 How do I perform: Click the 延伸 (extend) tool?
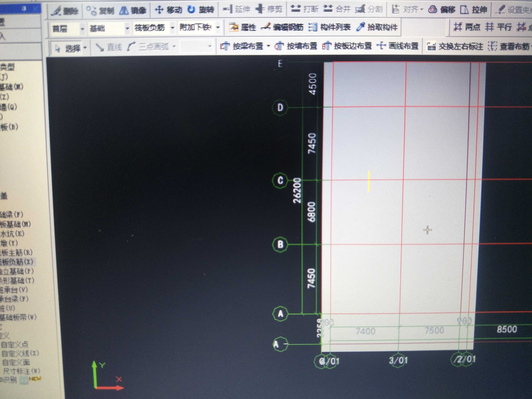[x=236, y=9]
